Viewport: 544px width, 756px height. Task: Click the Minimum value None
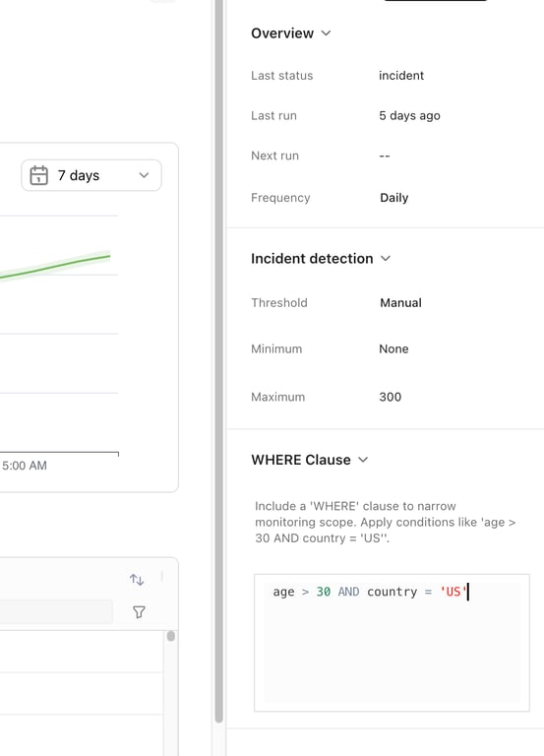pos(393,349)
